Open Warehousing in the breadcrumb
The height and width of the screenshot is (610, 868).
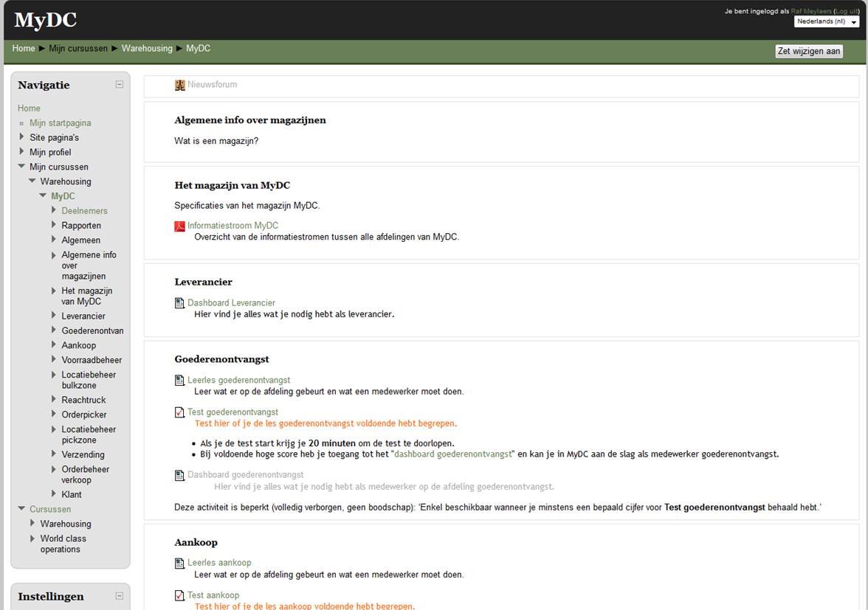tap(147, 49)
